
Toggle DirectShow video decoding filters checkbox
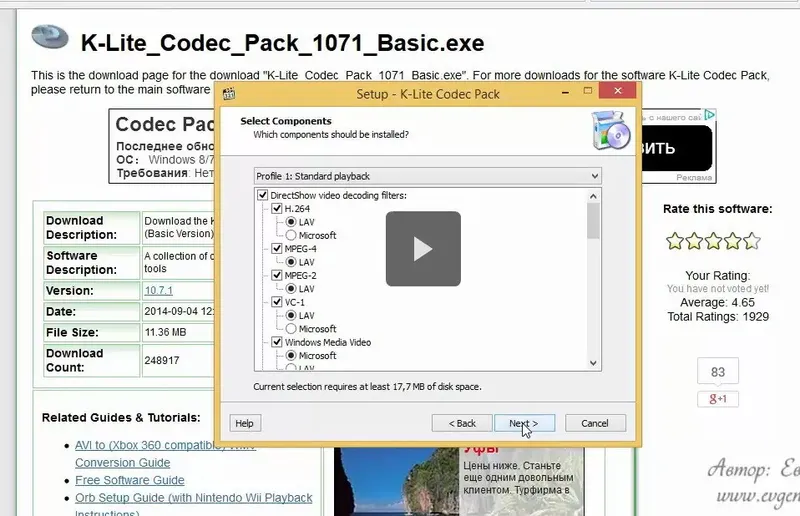coord(262,195)
